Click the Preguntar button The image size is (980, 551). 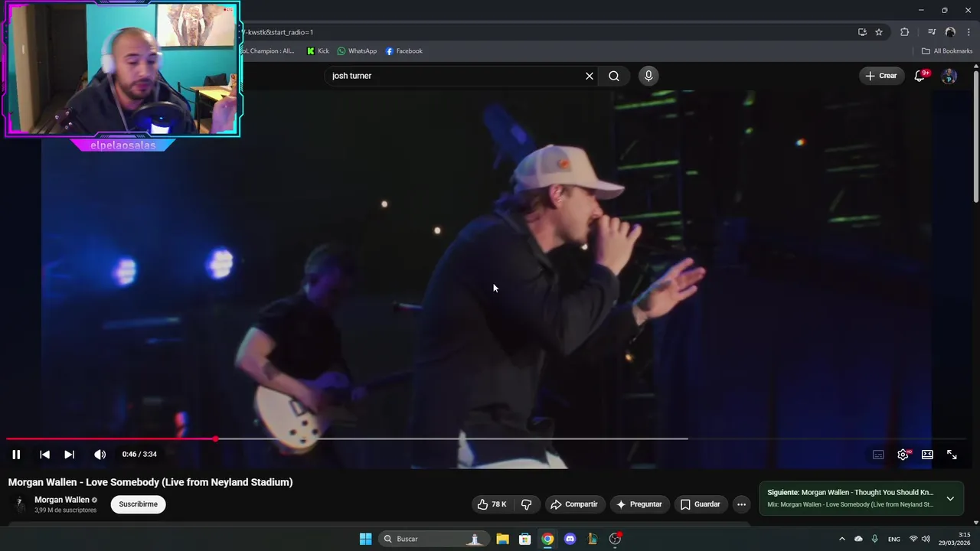point(639,504)
